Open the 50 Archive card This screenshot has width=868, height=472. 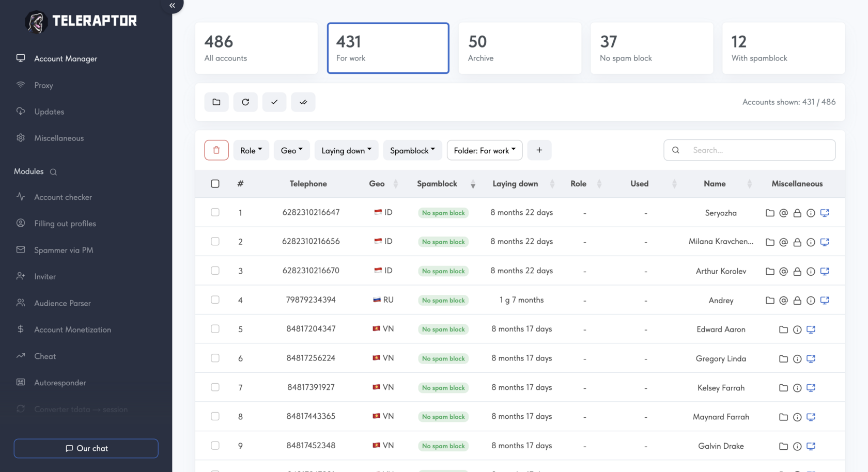(520, 48)
